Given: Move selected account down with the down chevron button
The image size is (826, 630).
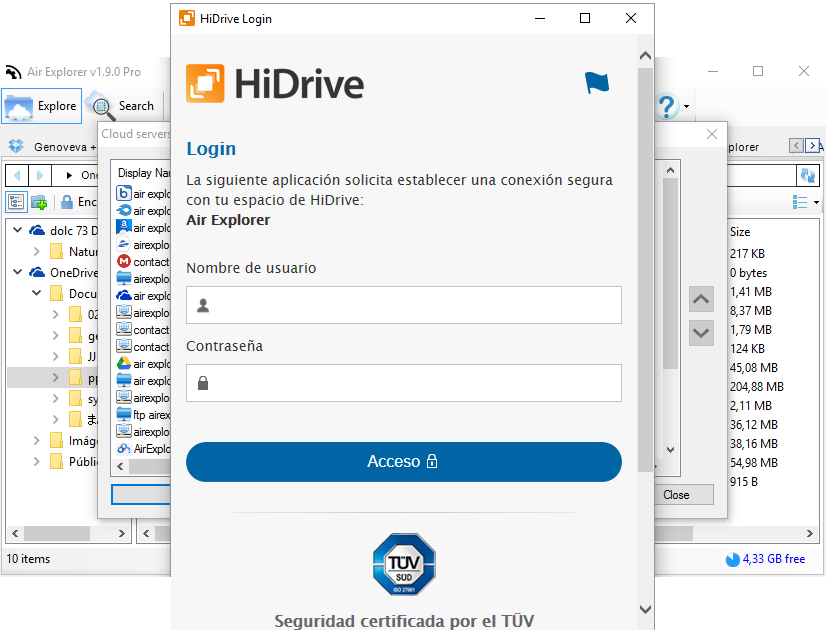Looking at the screenshot, I should click(x=701, y=333).
